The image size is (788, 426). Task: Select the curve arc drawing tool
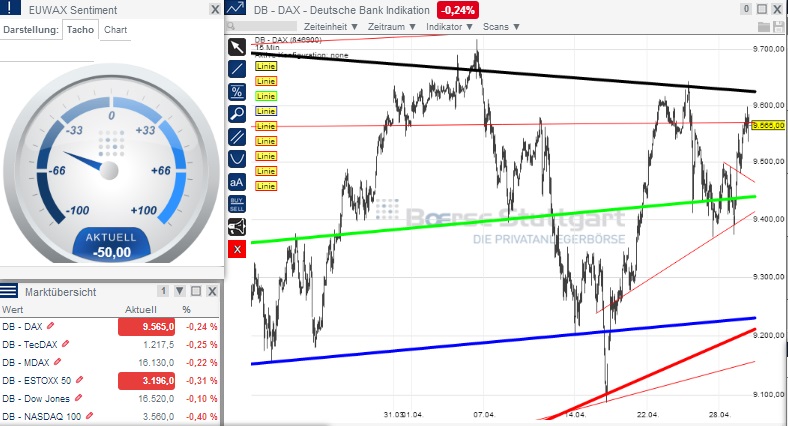[237, 159]
